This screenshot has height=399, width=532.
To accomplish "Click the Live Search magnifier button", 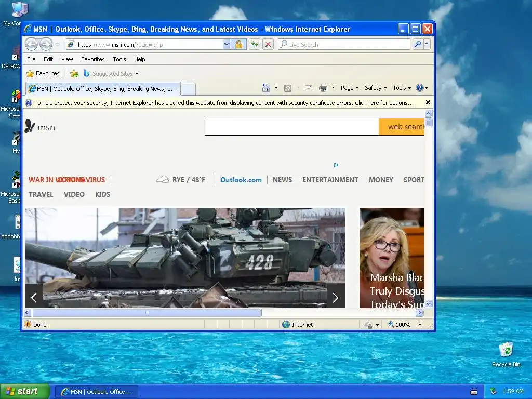I will point(418,44).
